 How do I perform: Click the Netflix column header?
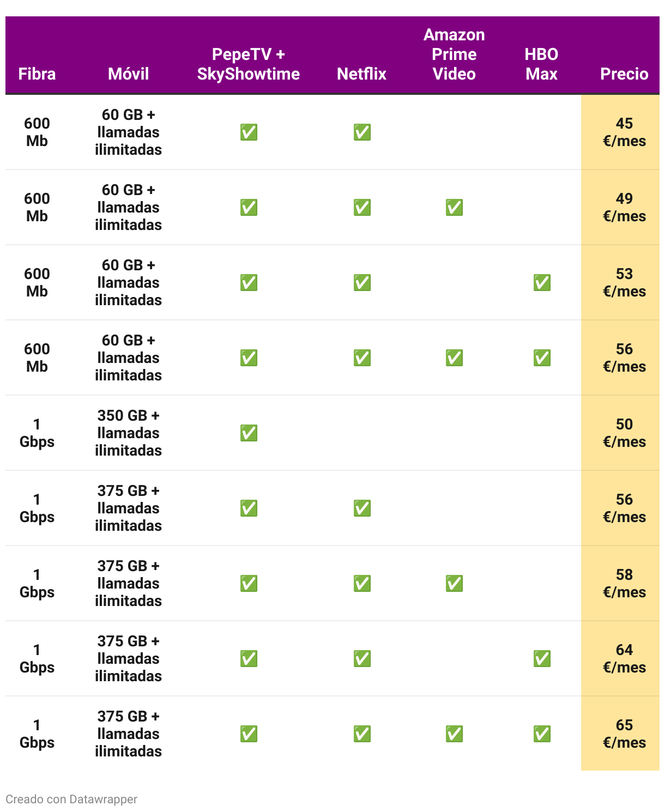pyautogui.click(x=361, y=74)
